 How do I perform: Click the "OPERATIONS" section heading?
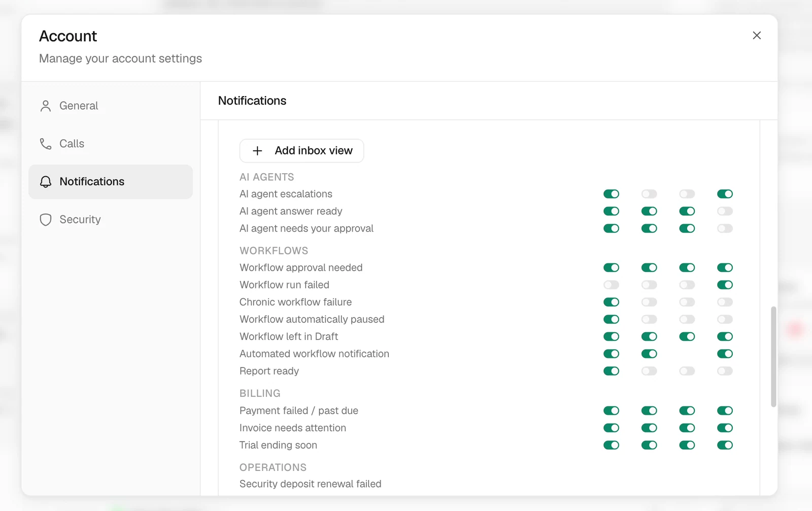pyautogui.click(x=273, y=467)
